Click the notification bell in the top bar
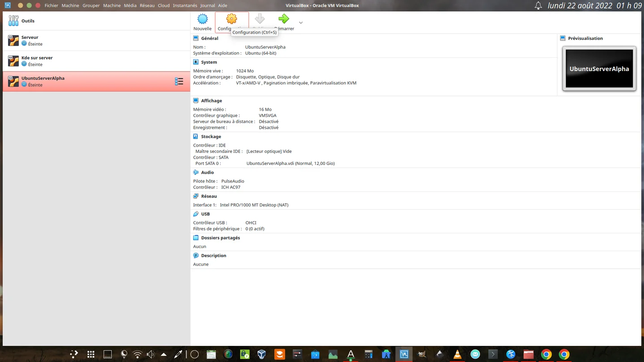644x362 pixels. point(538,6)
